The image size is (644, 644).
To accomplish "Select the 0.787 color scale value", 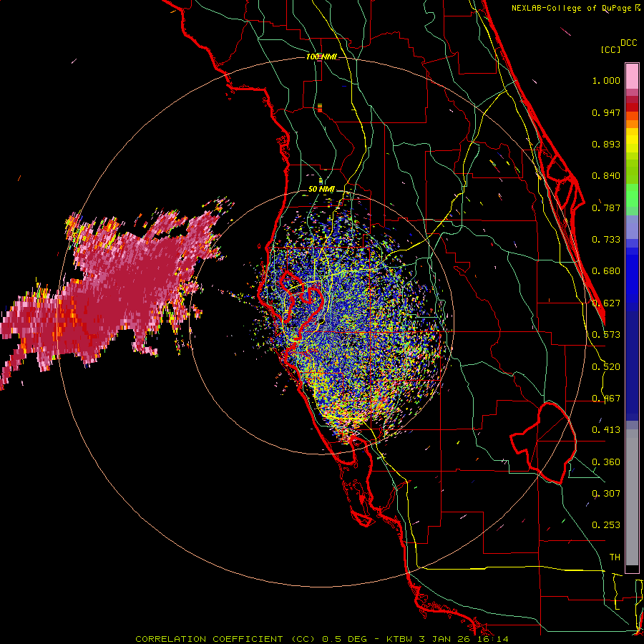I will pos(606,208).
